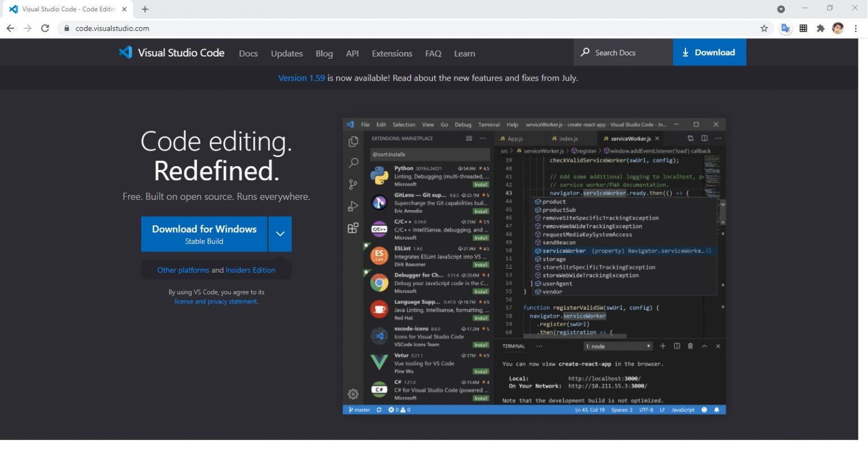This screenshot has height=466, width=868.
Task: Click the user profile avatar
Action: tap(838, 28)
